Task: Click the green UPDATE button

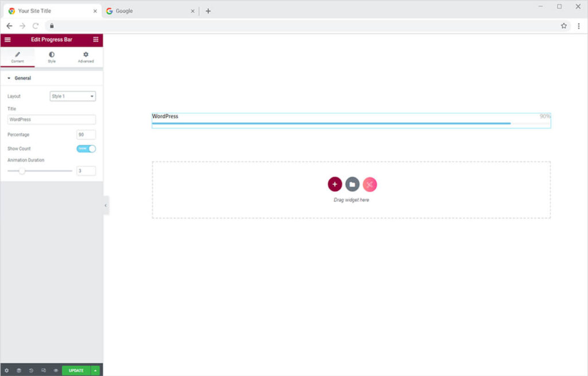Action: [x=76, y=370]
